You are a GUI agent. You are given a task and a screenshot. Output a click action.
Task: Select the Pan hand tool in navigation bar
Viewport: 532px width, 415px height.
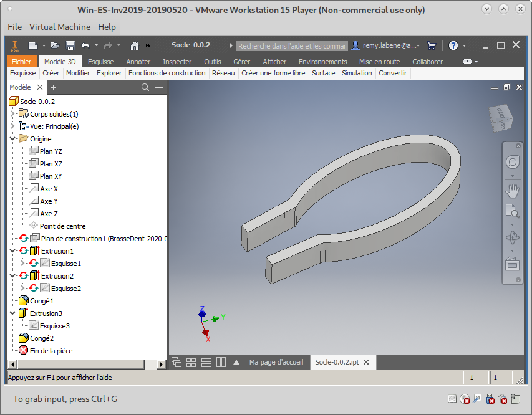[512, 189]
